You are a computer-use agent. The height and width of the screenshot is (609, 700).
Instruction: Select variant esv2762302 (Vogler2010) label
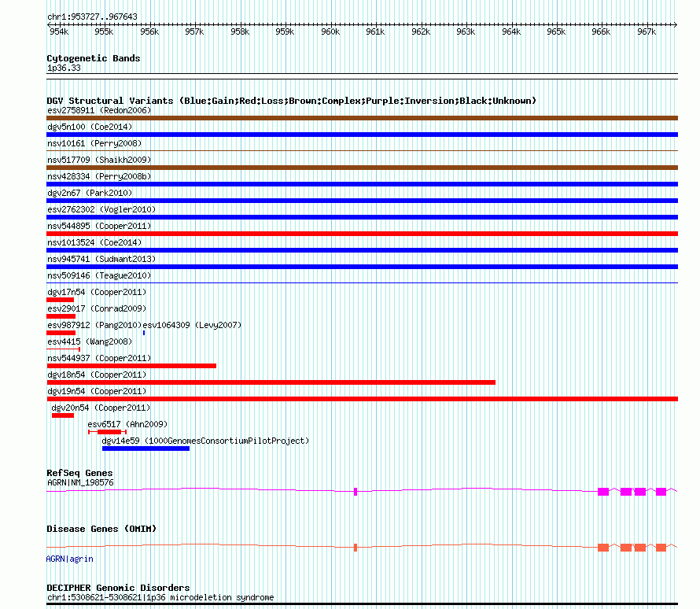pyautogui.click(x=101, y=209)
